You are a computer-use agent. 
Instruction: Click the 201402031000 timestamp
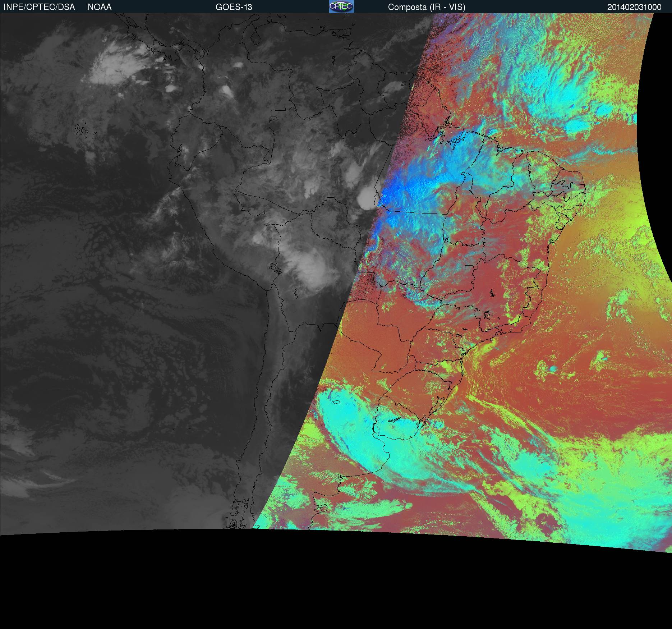[x=634, y=7]
